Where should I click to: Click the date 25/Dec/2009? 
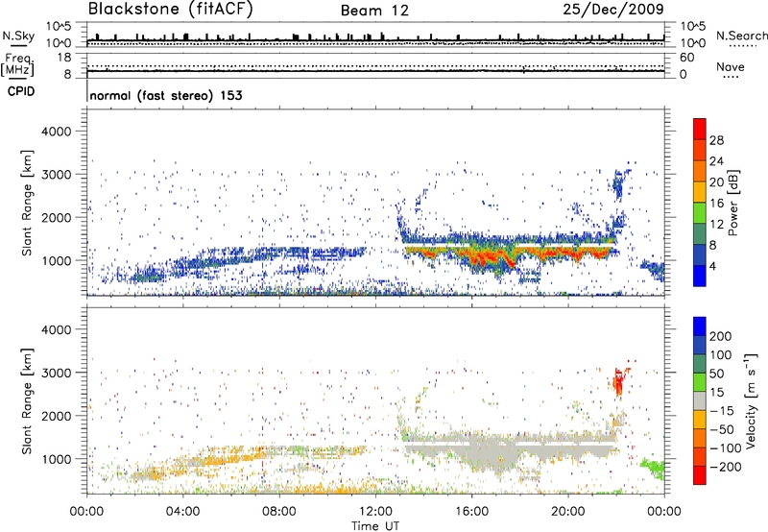coord(613,9)
